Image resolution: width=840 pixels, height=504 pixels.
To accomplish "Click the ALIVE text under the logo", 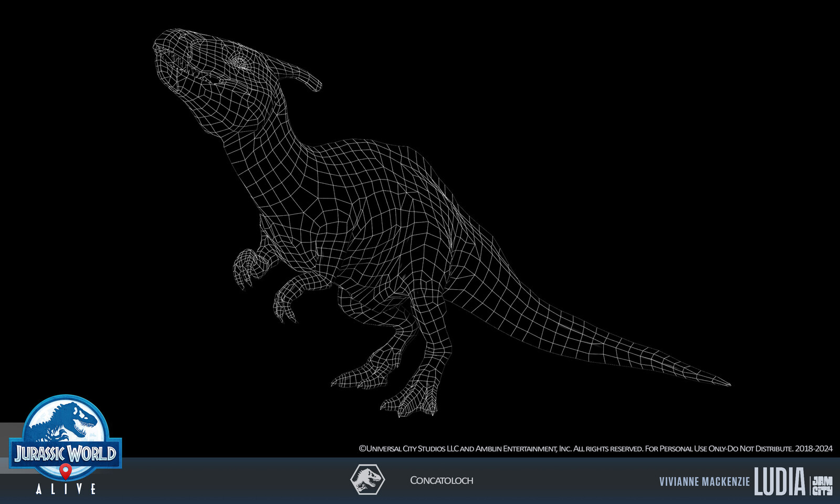I will point(66,489).
